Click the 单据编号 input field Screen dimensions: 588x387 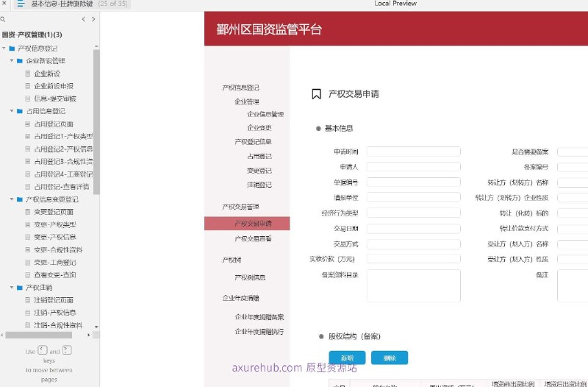[413, 182]
